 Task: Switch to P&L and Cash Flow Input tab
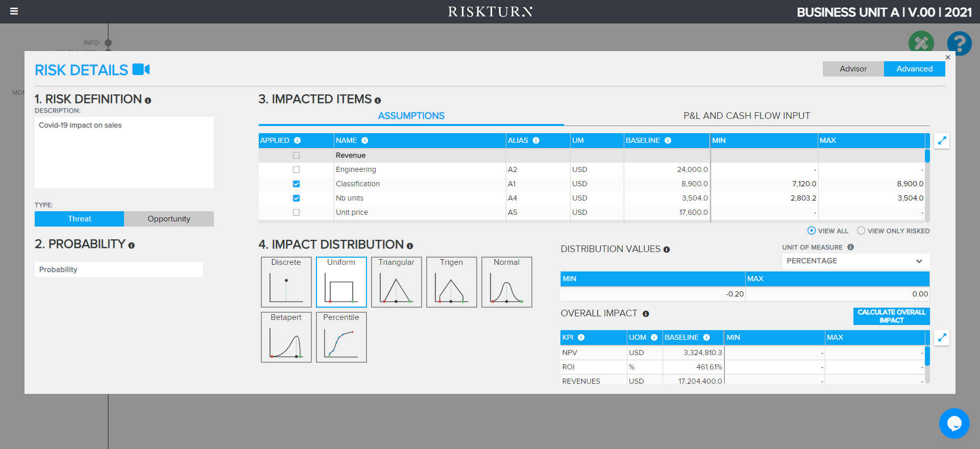click(x=746, y=116)
